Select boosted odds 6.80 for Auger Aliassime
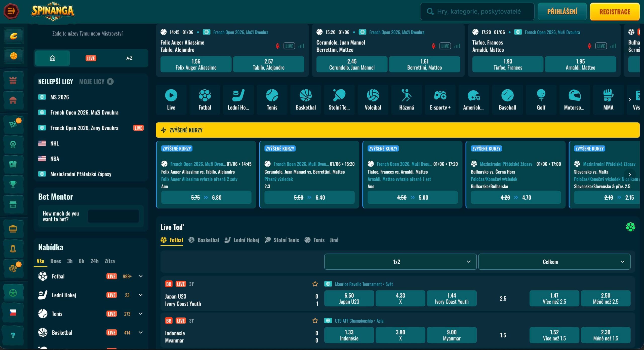 point(206,197)
